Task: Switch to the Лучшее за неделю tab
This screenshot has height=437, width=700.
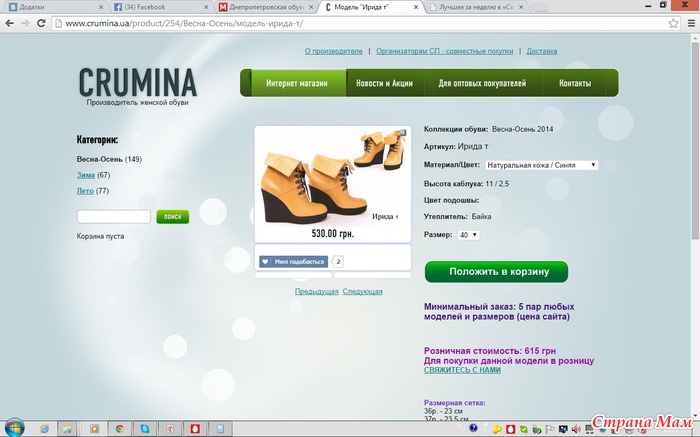Action: 476,7
